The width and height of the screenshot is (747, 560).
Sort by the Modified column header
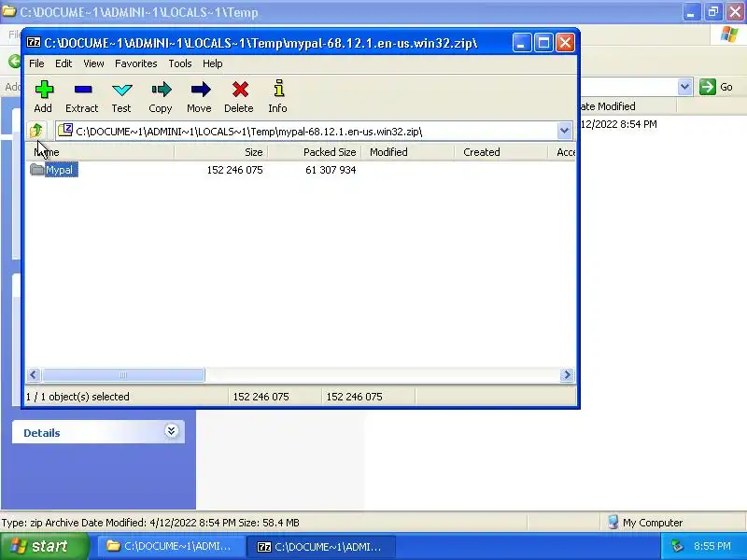(407, 152)
